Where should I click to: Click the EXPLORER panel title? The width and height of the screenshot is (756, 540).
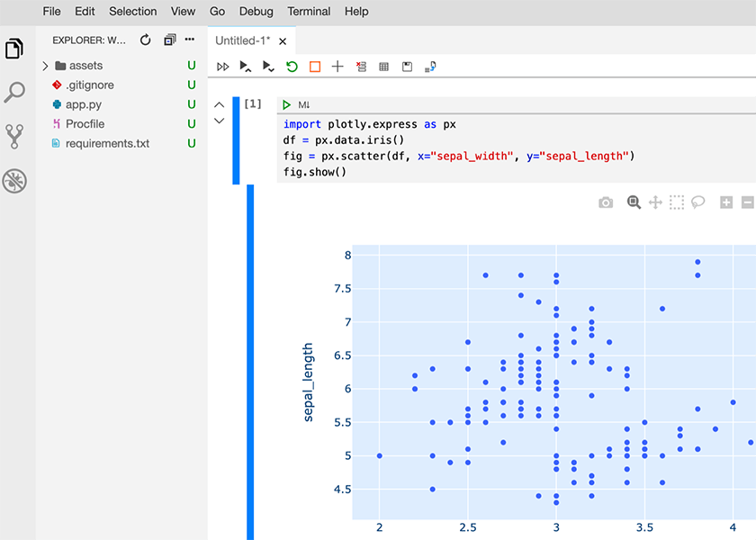coord(89,40)
